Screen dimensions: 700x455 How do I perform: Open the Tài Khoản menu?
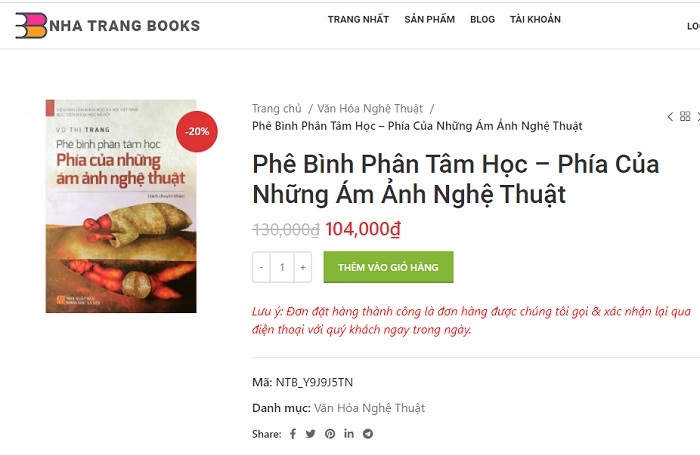click(535, 19)
